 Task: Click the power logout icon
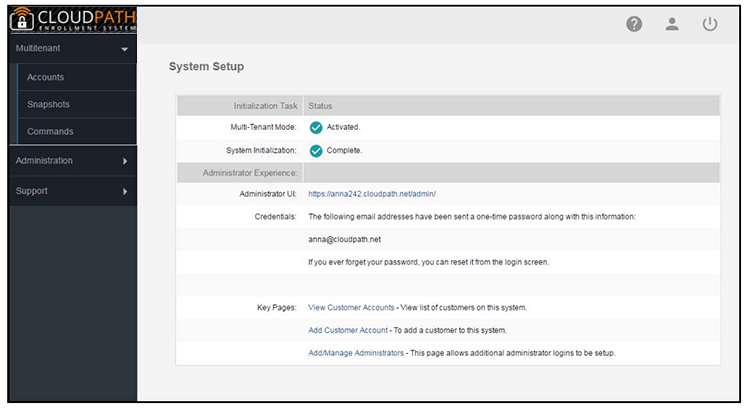709,24
